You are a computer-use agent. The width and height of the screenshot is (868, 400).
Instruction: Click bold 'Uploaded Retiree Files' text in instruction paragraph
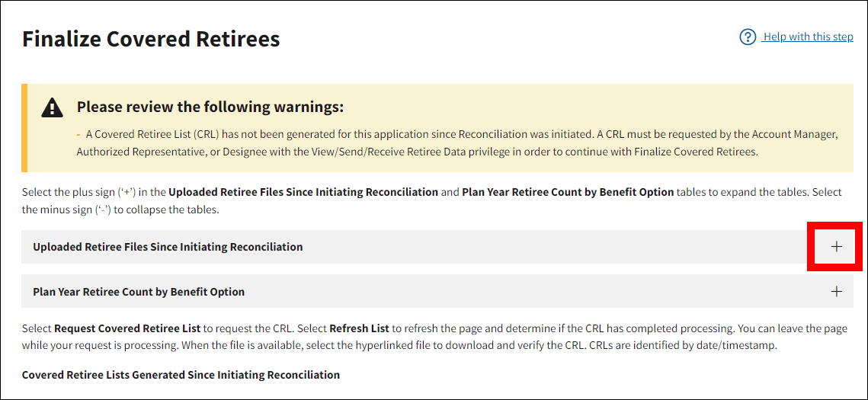[303, 192]
